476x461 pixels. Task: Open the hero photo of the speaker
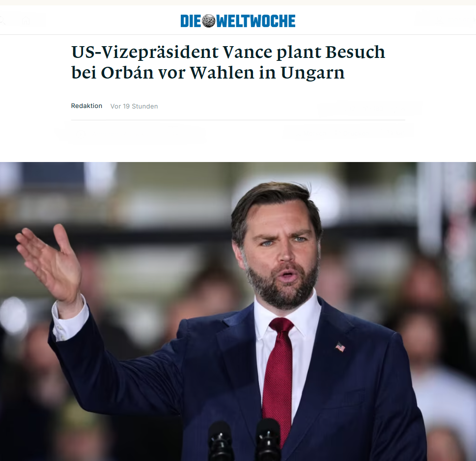click(x=238, y=311)
